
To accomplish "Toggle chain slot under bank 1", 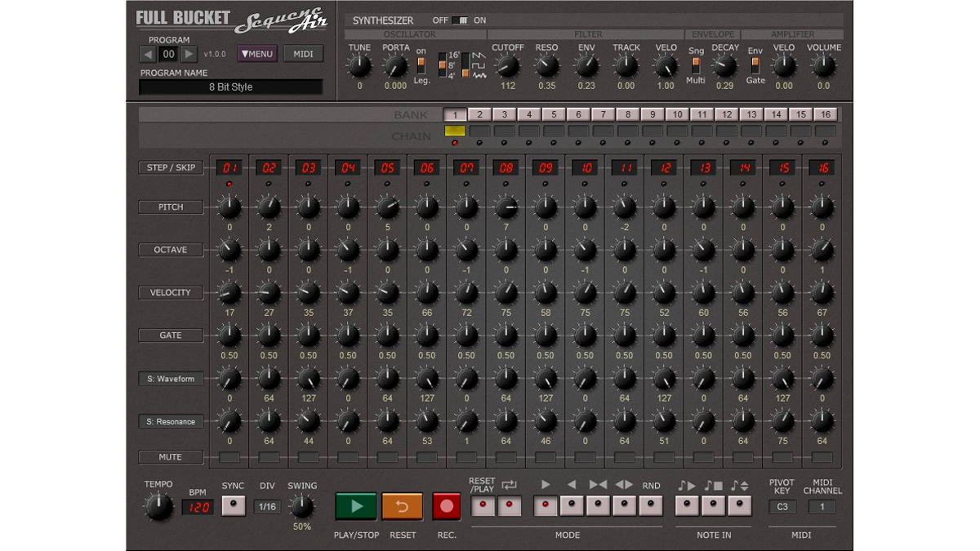I will 455,131.
